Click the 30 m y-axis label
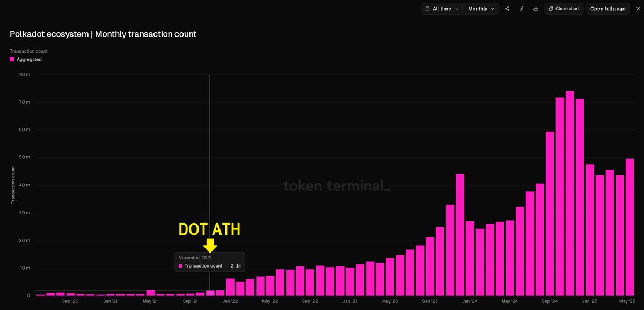 pyautogui.click(x=25, y=213)
